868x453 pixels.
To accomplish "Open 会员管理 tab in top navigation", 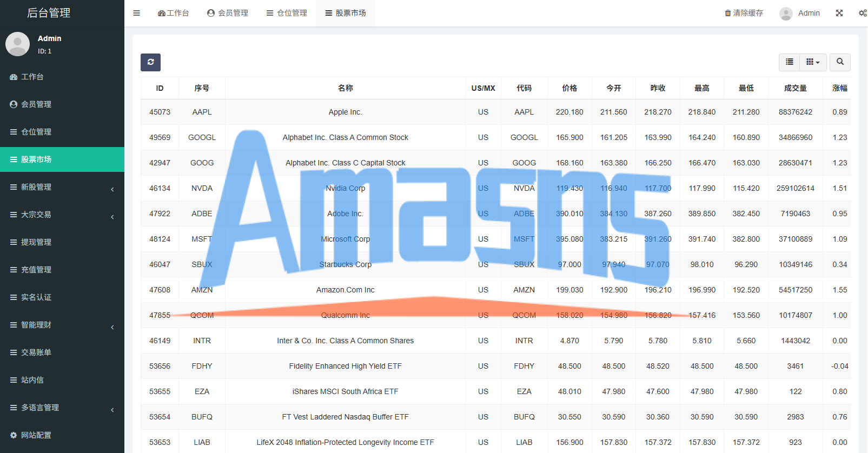I will click(228, 13).
